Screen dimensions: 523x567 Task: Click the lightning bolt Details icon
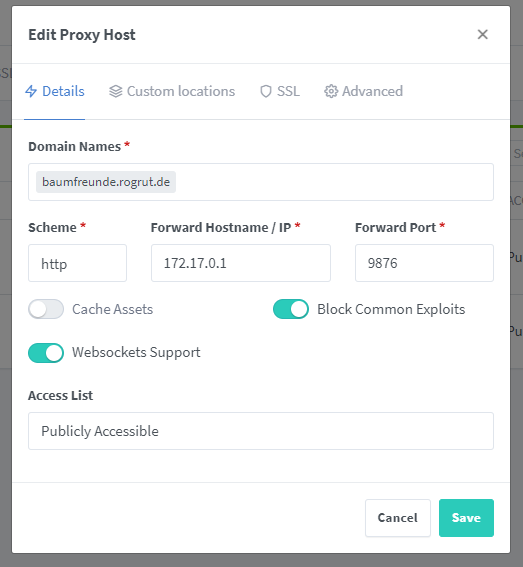click(31, 91)
